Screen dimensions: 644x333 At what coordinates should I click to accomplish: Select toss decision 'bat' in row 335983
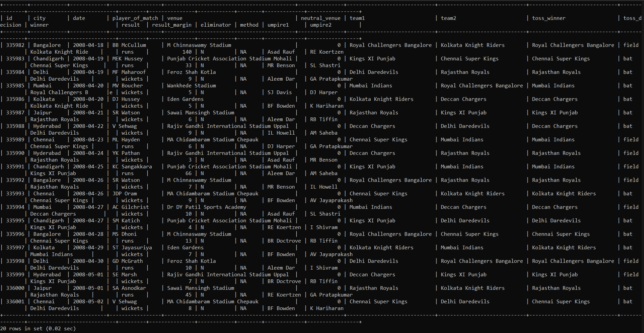click(x=628, y=59)
